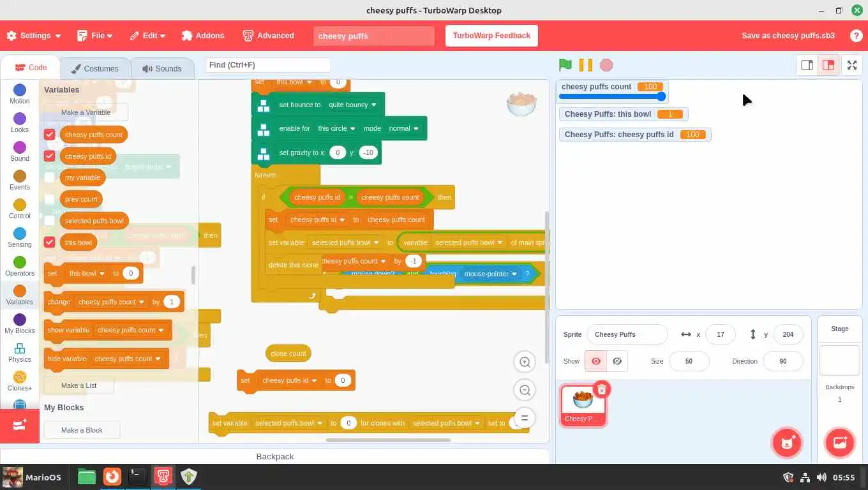Open the Looks block category

tap(20, 123)
